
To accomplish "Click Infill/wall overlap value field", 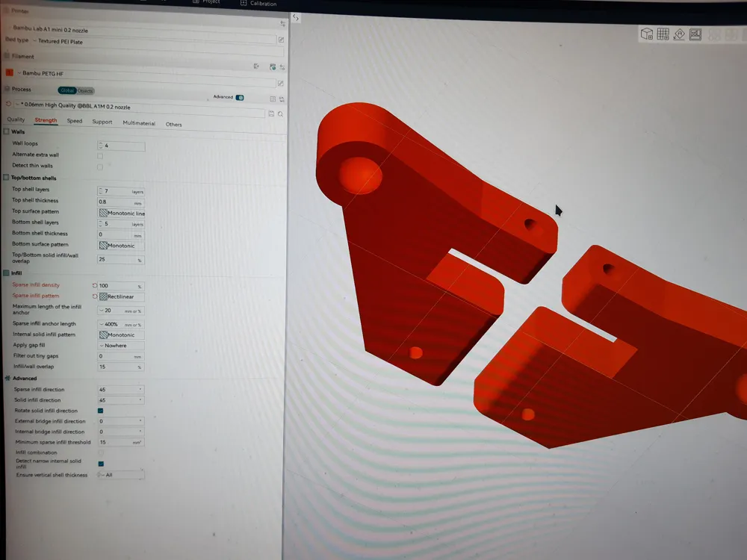I will pyautogui.click(x=121, y=367).
